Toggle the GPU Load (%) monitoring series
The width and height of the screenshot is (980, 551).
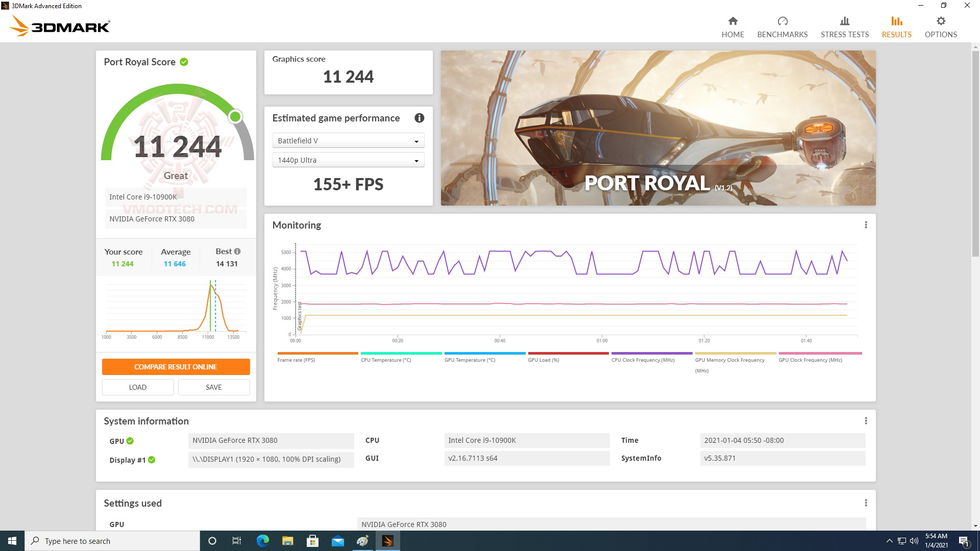[568, 353]
